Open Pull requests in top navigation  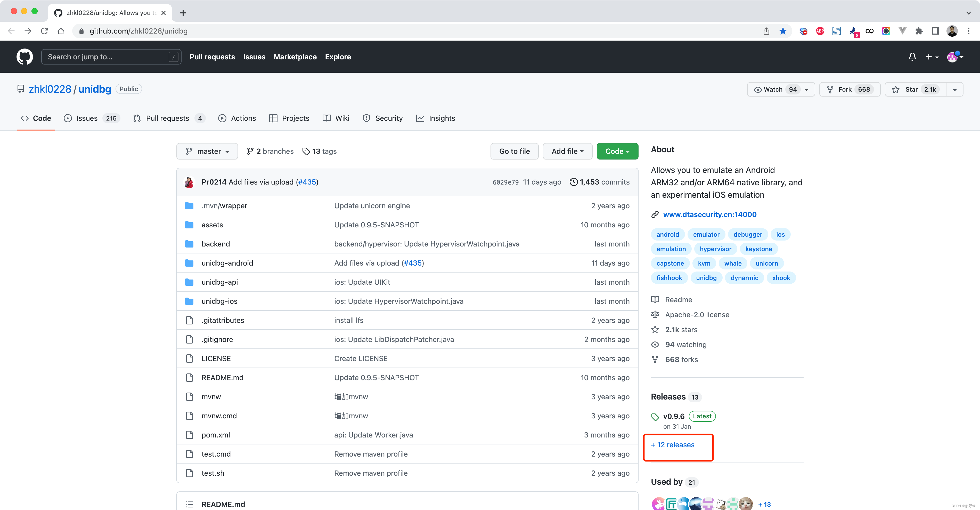[x=212, y=57]
